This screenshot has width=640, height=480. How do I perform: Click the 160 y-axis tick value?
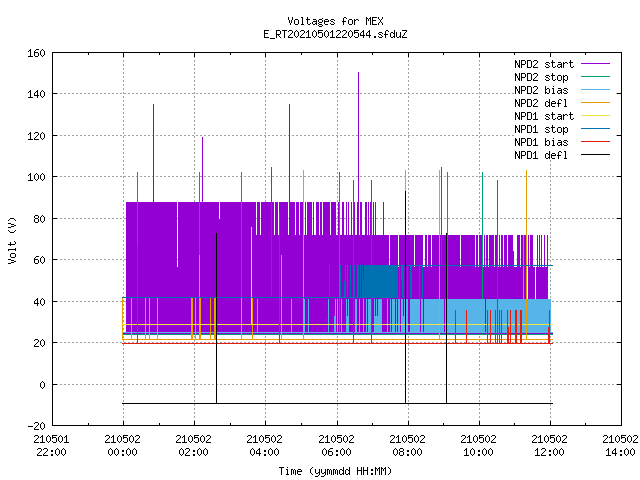36,53
